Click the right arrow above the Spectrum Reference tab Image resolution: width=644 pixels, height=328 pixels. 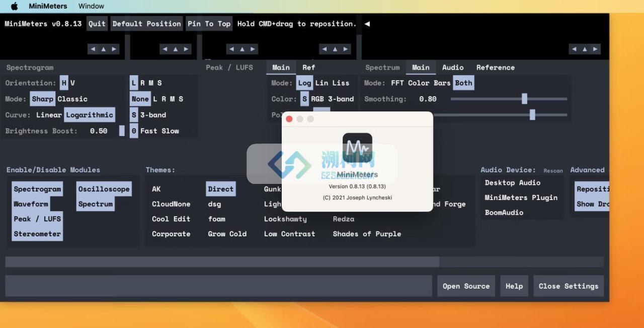596,49
